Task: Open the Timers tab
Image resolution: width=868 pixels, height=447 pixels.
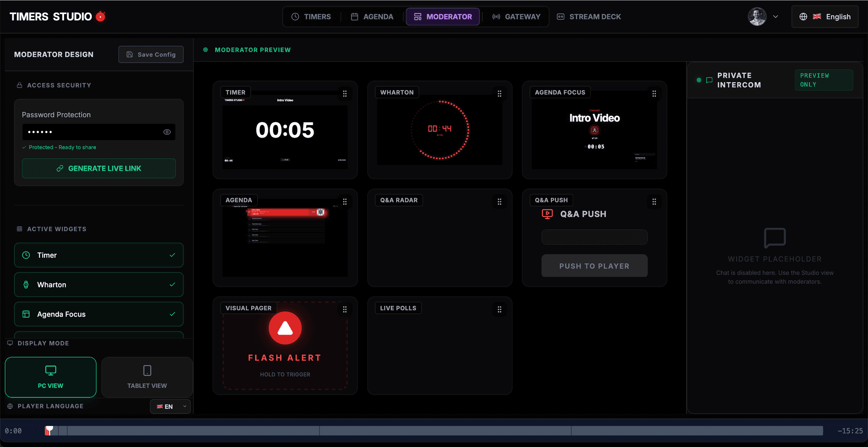Action: tap(311, 17)
